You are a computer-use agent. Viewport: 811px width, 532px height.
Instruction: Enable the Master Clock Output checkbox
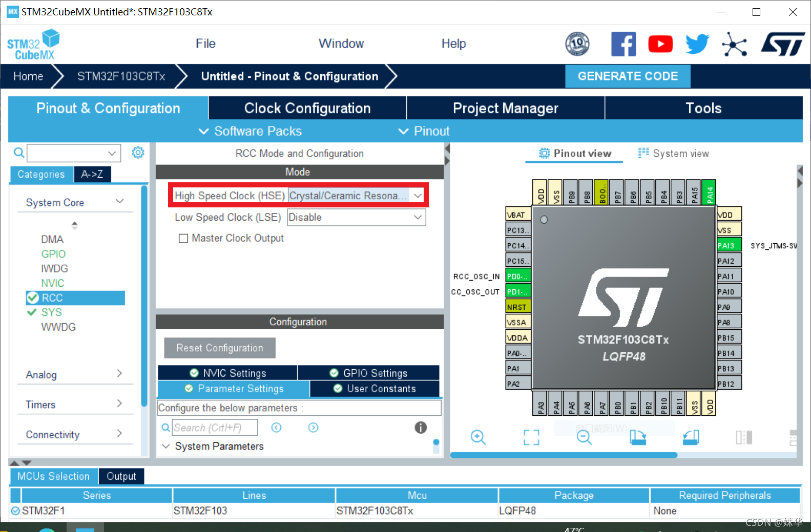(x=183, y=239)
